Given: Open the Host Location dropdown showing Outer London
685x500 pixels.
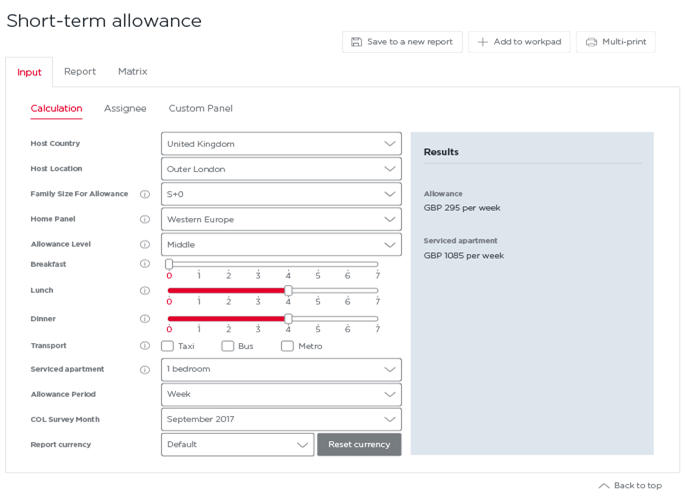Looking at the screenshot, I should [281, 169].
